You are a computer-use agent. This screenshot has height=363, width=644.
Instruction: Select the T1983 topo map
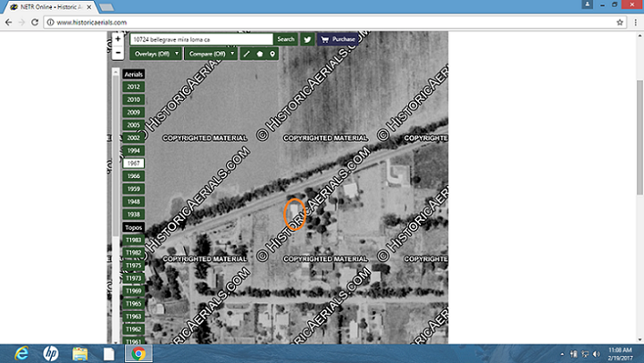pos(133,241)
